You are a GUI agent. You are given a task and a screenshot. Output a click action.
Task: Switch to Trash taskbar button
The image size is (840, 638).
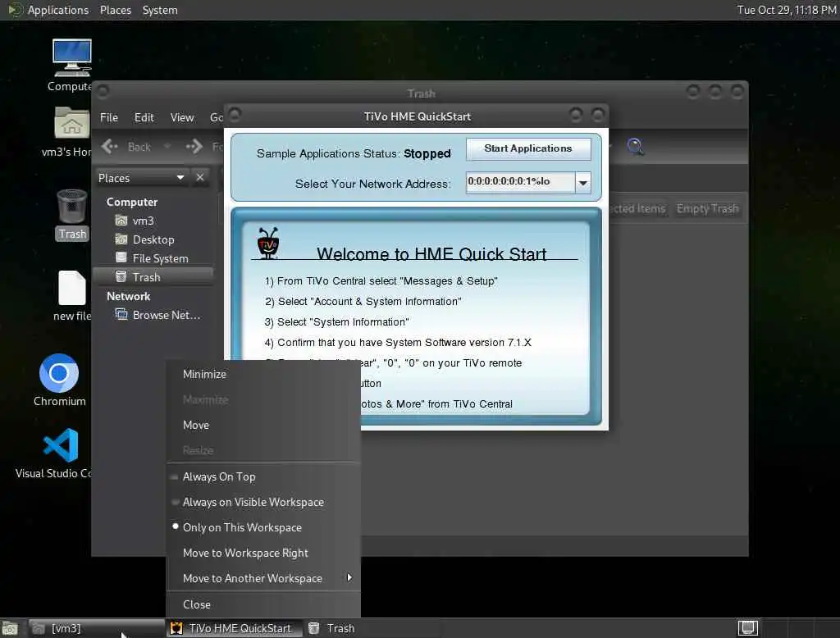pyautogui.click(x=371, y=628)
